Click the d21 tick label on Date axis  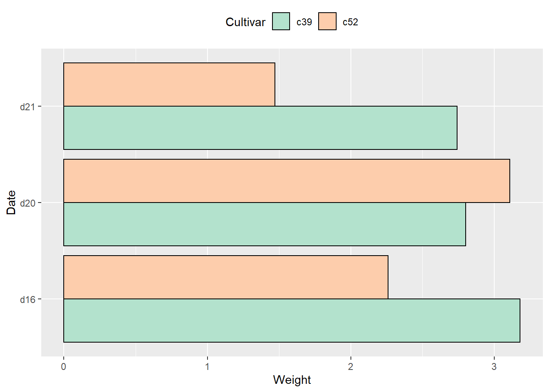pyautogui.click(x=28, y=107)
